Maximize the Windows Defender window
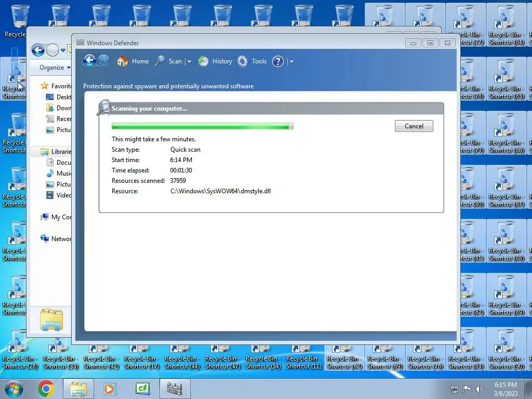This screenshot has height=399, width=532. tap(430, 43)
